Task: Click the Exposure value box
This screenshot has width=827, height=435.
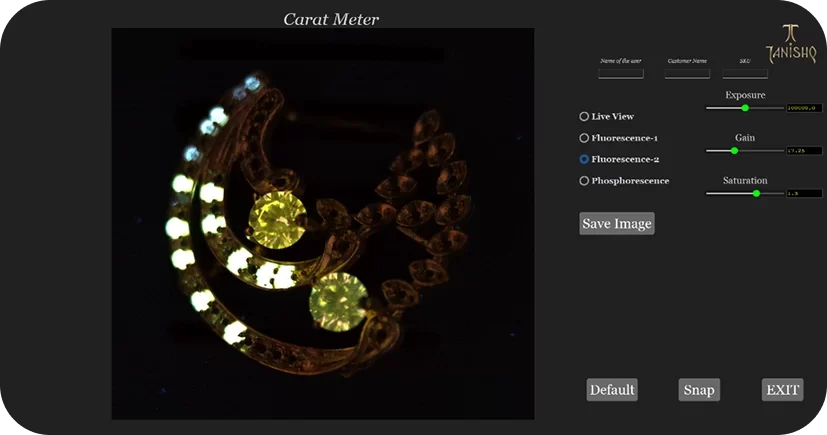Action: [x=803, y=108]
